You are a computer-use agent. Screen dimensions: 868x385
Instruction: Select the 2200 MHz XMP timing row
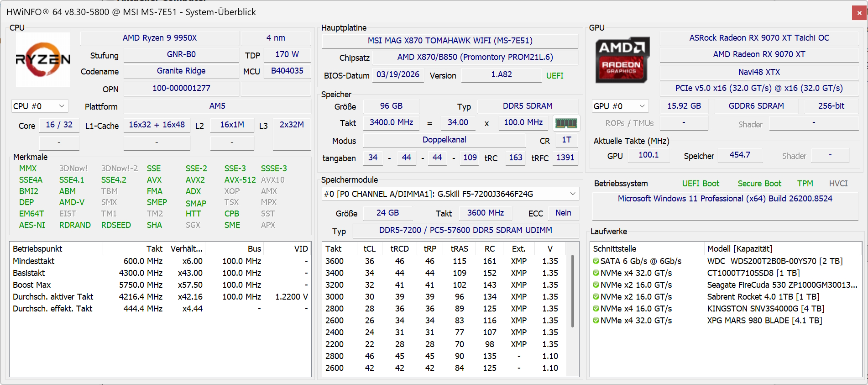click(445, 344)
